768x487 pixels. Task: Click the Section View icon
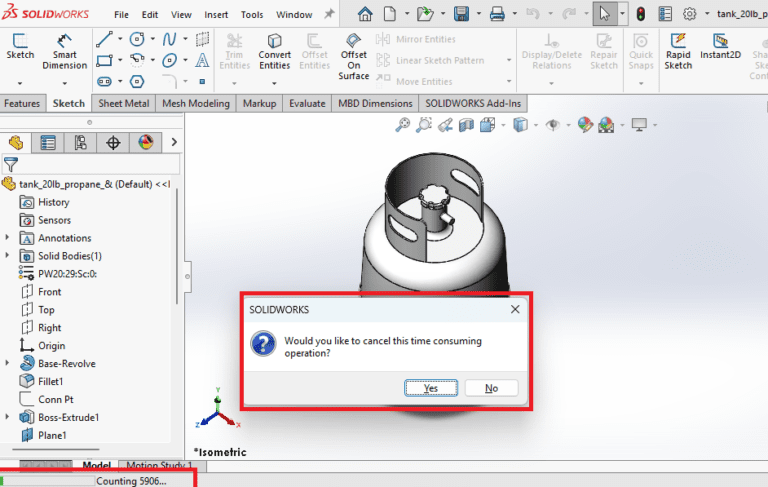(466, 125)
